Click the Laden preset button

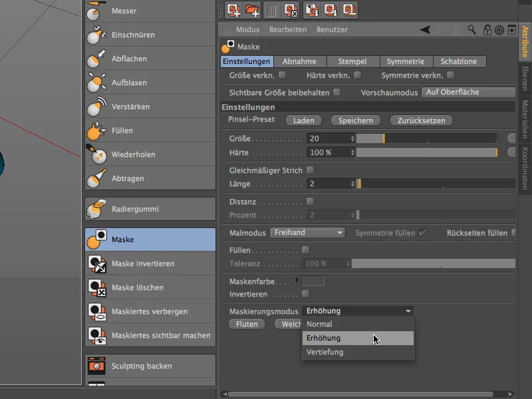pyautogui.click(x=304, y=120)
